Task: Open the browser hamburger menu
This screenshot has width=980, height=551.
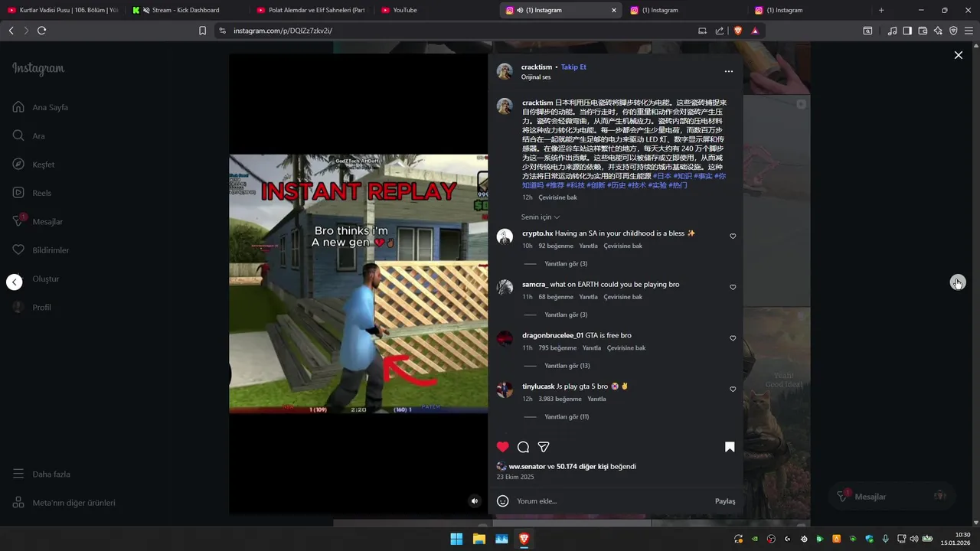Action: tap(969, 31)
